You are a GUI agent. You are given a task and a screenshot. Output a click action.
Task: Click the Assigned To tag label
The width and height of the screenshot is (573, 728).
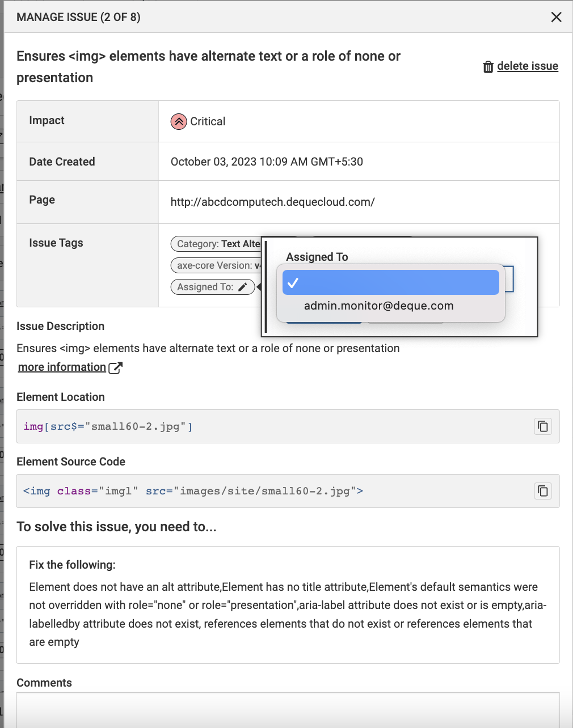205,287
